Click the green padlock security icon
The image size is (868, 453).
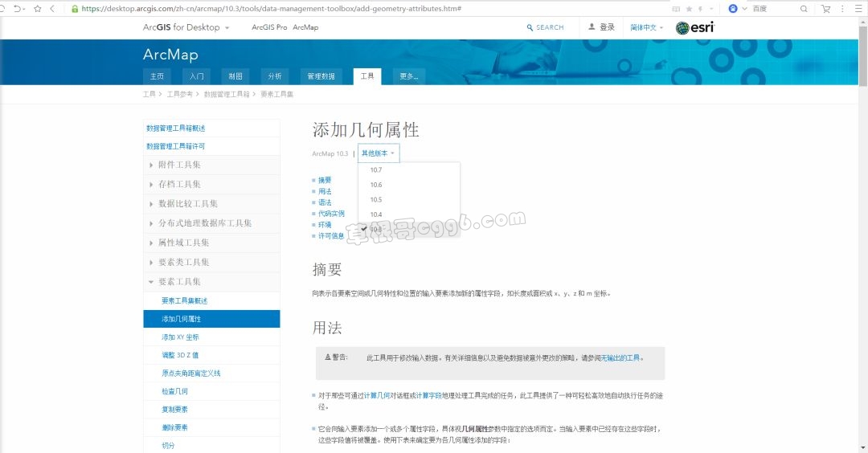click(75, 9)
